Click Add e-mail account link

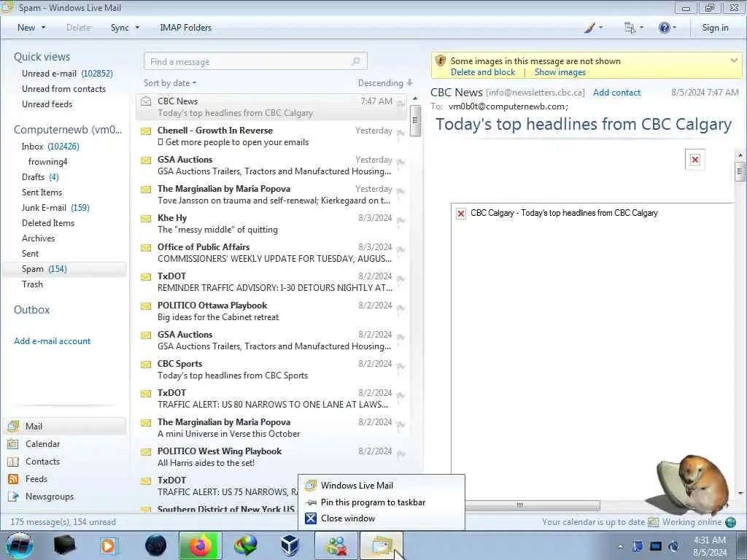pos(52,341)
